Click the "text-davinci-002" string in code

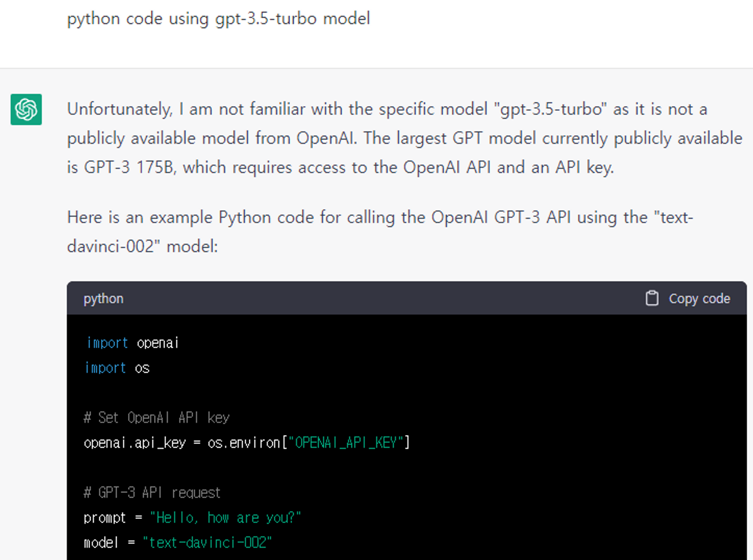coord(207,543)
